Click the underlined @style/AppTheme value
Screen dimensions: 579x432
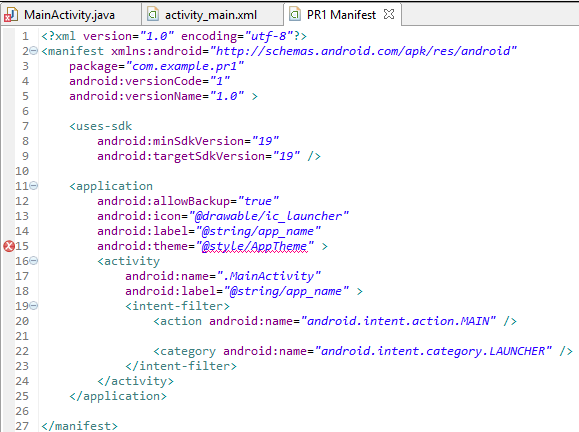[x=255, y=246]
